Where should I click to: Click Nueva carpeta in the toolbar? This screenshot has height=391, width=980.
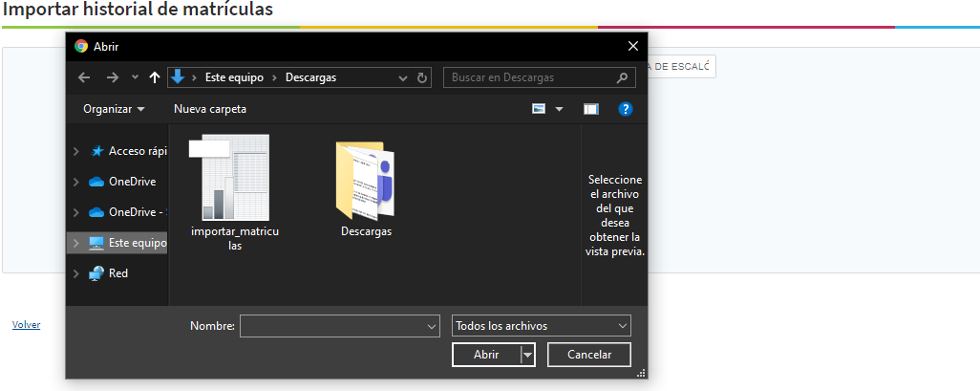(210, 109)
